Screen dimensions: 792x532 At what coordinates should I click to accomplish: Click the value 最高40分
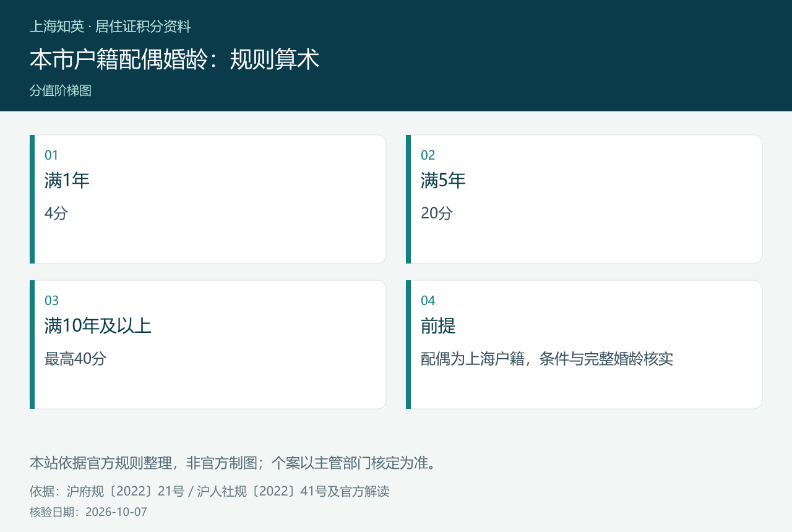click(x=75, y=359)
